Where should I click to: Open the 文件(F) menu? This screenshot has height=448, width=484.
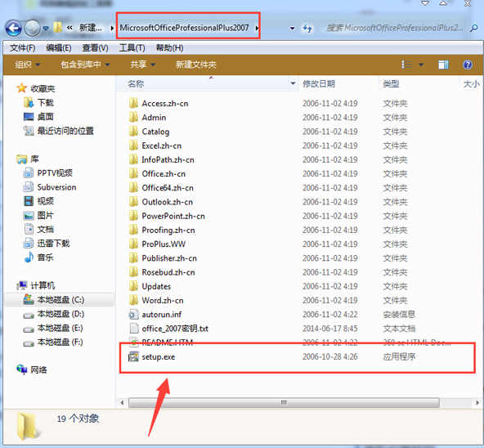22,48
